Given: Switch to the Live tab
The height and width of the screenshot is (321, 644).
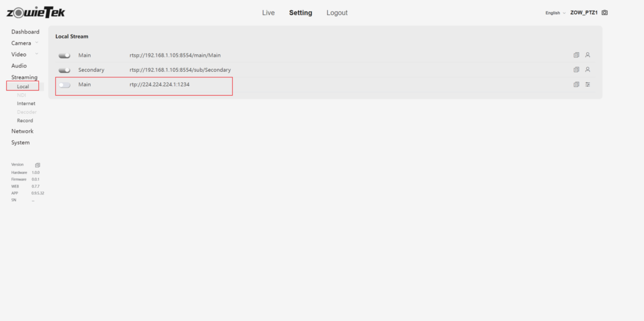Looking at the screenshot, I should click(x=268, y=13).
